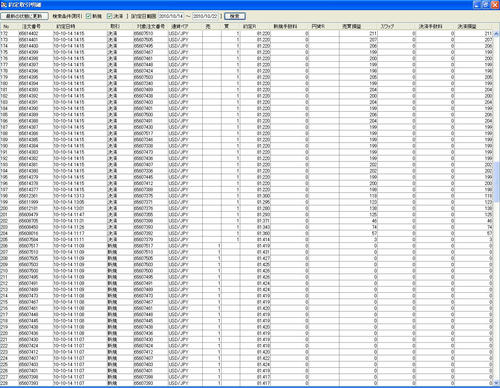
Task: Click the window title bar app icon
Action: (x=4, y=5)
